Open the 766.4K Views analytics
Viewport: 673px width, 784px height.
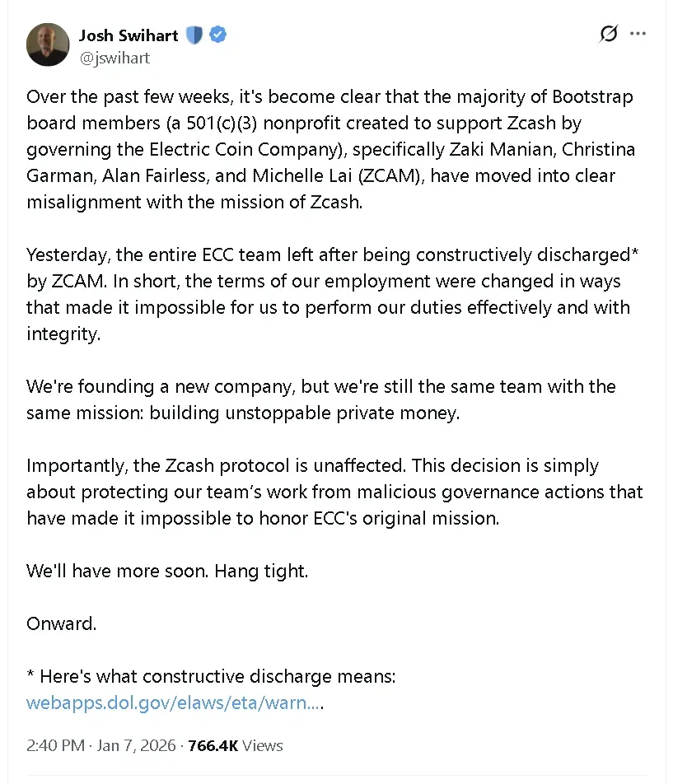[236, 745]
